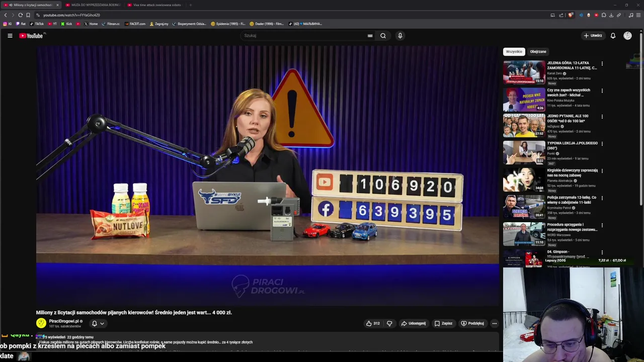
Task: Open the IG bookmark
Action: point(7,24)
